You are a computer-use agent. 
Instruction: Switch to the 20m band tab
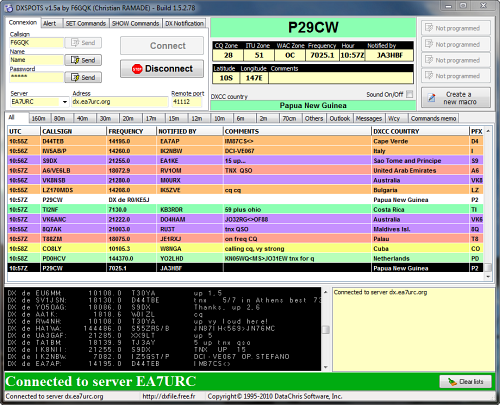[x=128, y=118]
